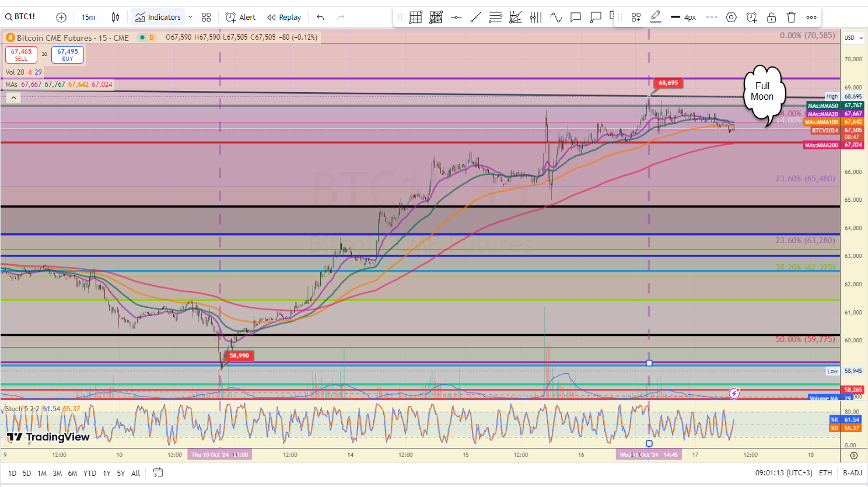Select the horizontal line drawing tool

coord(456,17)
